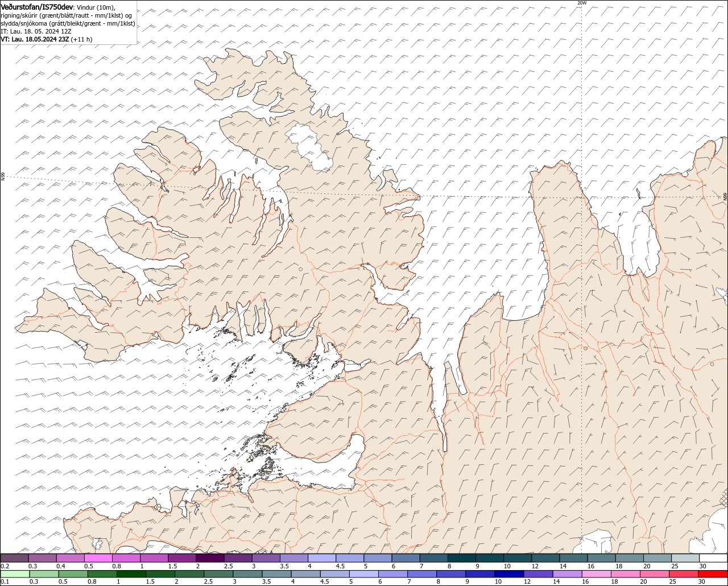
Task: Select the 12 violet swatch in the lower legend row
Action: tap(539, 574)
